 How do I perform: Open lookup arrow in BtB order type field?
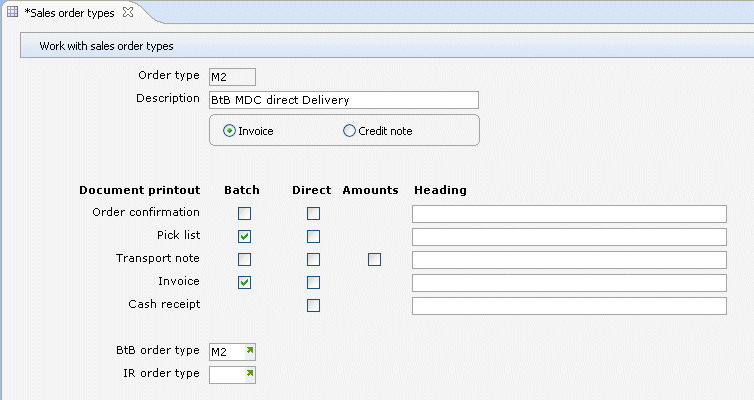pos(250,350)
